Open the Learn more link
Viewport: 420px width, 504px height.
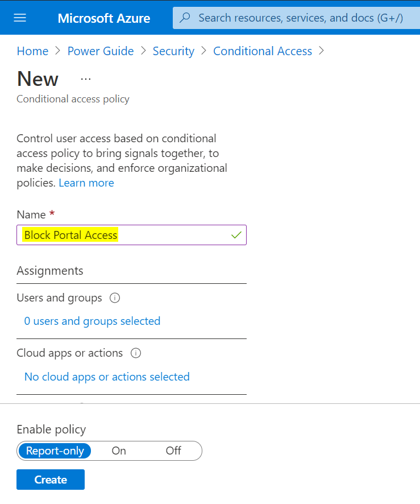point(86,183)
